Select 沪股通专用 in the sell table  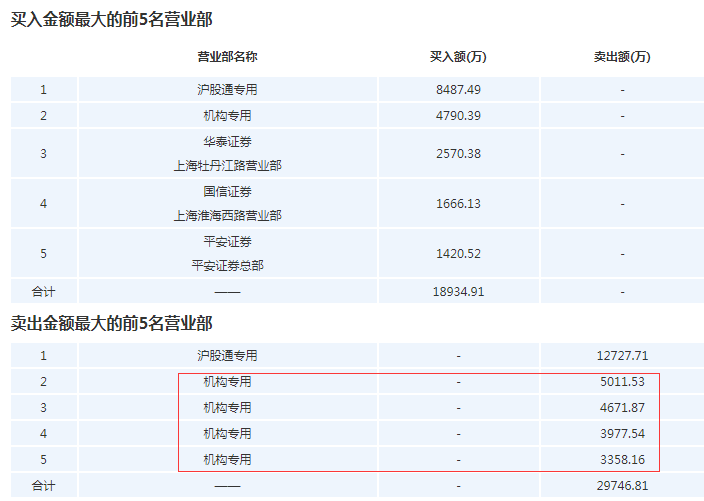click(227, 355)
